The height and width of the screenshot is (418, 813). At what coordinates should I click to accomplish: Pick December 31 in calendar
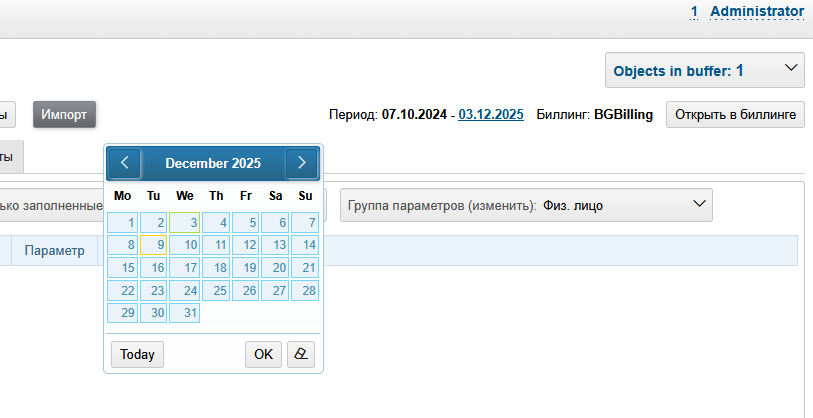click(x=184, y=313)
